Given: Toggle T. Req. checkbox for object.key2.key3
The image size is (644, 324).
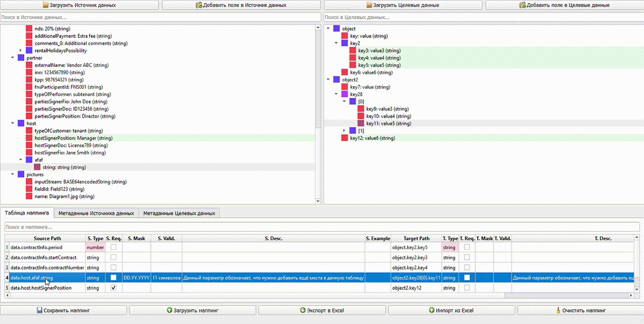Looking at the screenshot, I should tap(467, 257).
